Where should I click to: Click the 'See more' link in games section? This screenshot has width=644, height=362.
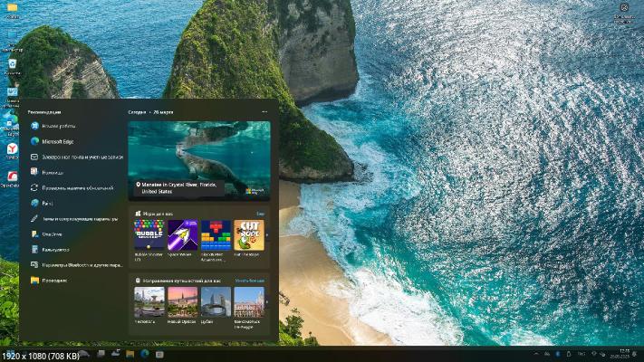point(260,214)
